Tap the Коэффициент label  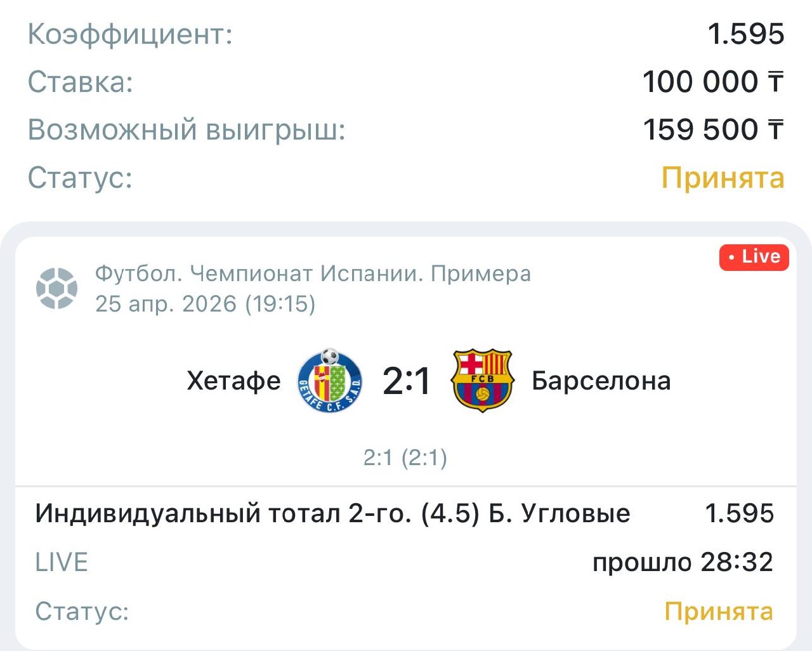click(x=130, y=34)
